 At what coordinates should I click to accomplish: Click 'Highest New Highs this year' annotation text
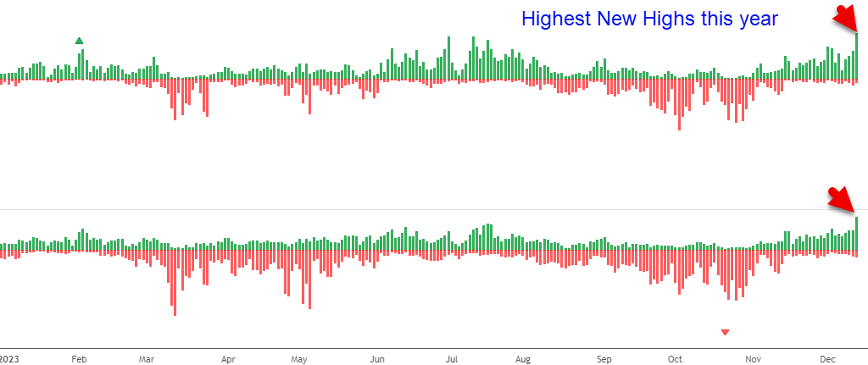650,19
